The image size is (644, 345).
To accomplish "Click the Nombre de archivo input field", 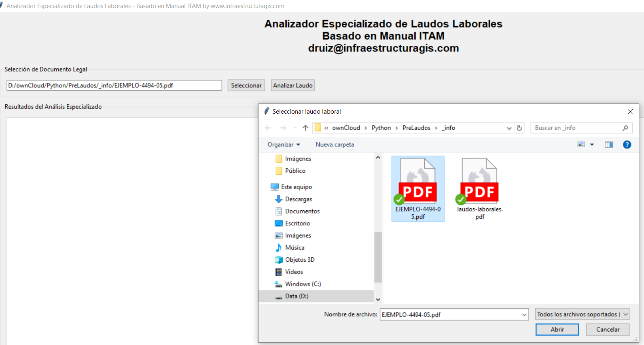I will pyautogui.click(x=454, y=314).
